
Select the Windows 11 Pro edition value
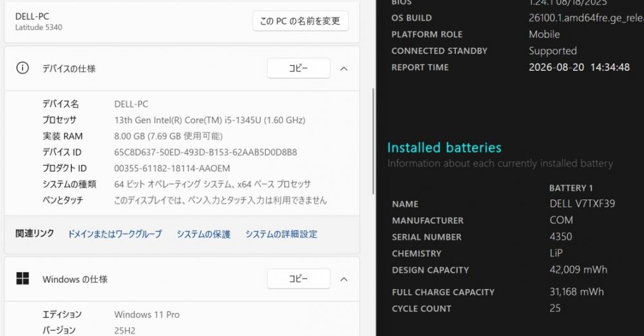tap(147, 315)
